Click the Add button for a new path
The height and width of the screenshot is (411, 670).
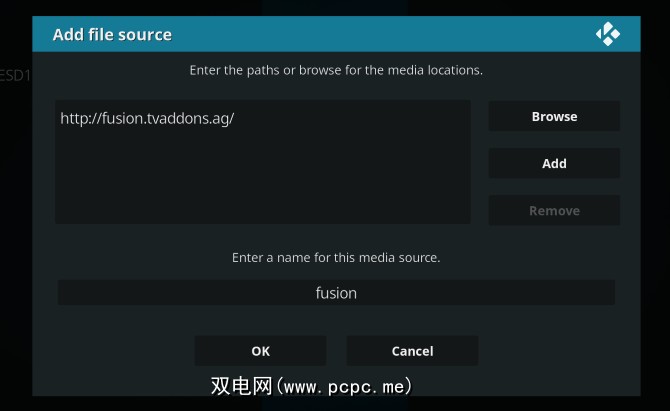(x=554, y=163)
